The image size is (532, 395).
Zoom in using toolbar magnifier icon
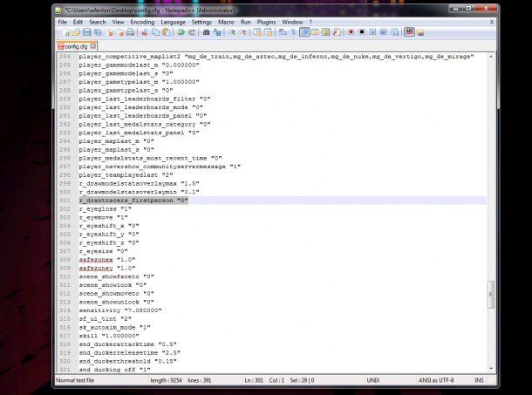pyautogui.click(x=232, y=32)
